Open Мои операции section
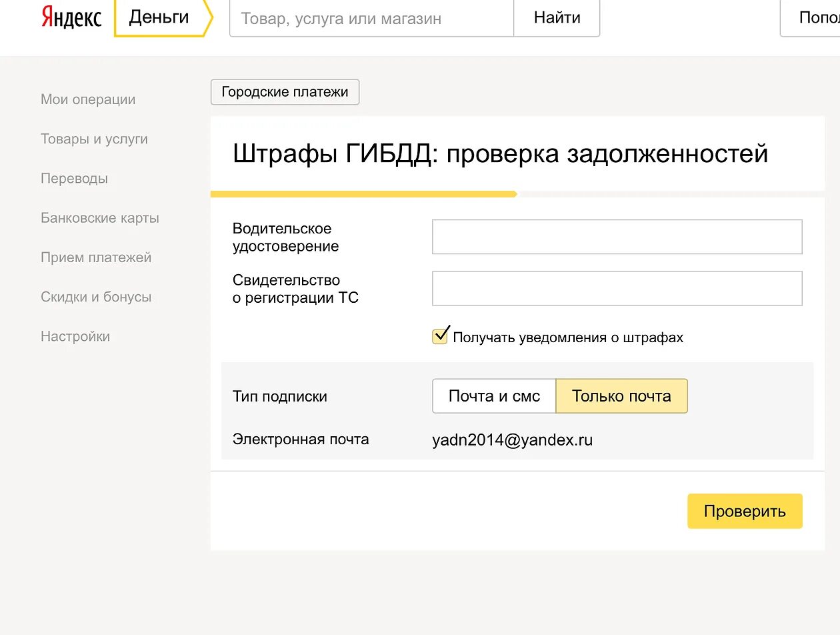The image size is (840, 635). [x=87, y=99]
